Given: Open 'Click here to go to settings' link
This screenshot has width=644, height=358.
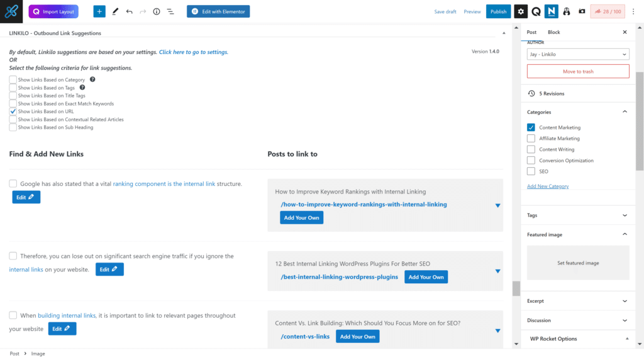Looking at the screenshot, I should (x=194, y=52).
